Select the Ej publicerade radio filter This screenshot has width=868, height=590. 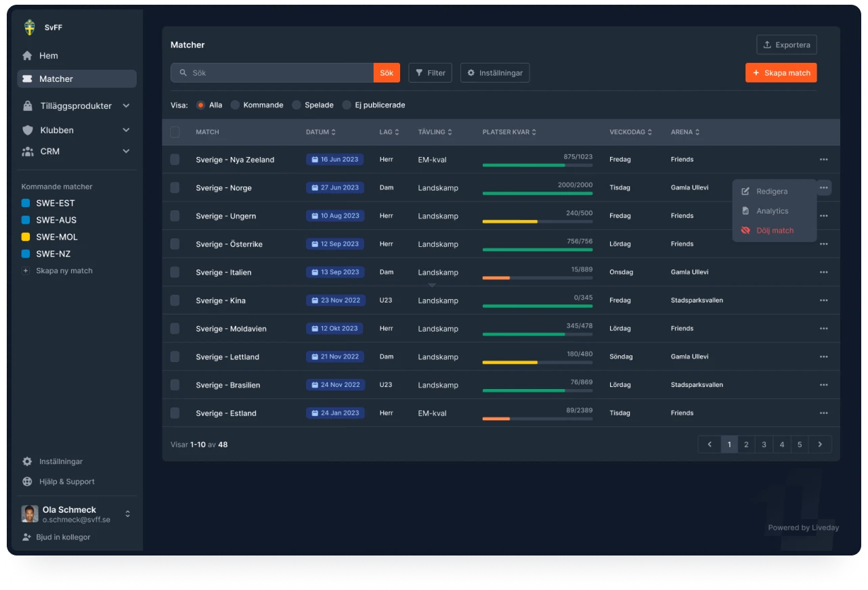click(347, 105)
